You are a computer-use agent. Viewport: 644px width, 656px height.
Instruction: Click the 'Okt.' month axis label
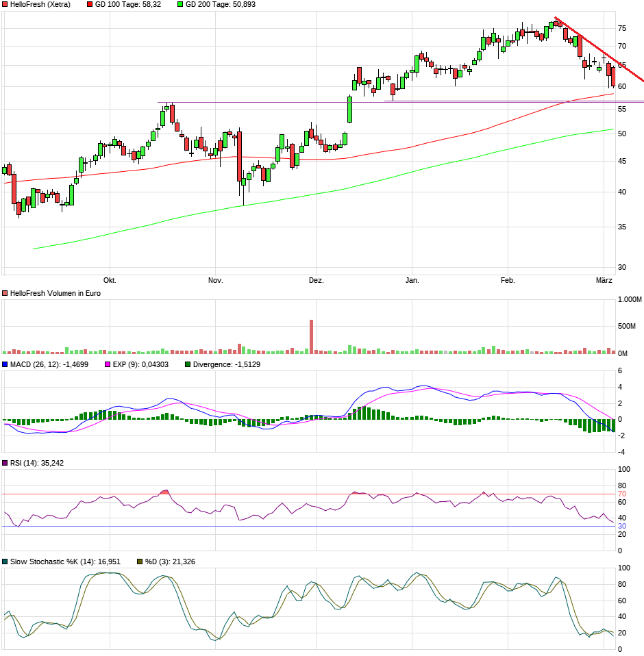[110, 280]
